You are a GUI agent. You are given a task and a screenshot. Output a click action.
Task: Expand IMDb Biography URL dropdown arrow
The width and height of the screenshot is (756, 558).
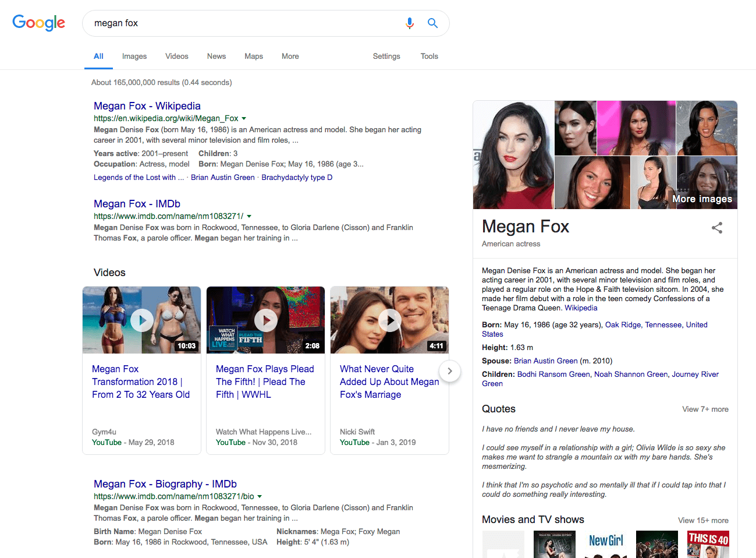(x=260, y=496)
